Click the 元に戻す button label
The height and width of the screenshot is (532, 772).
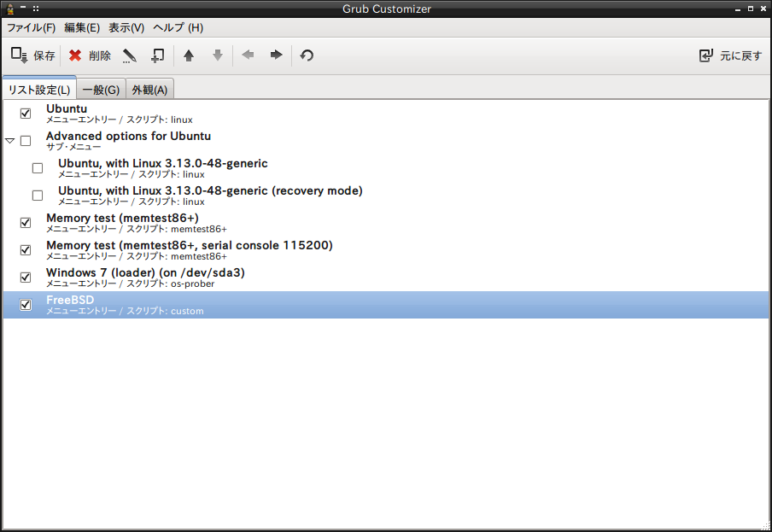(741, 56)
